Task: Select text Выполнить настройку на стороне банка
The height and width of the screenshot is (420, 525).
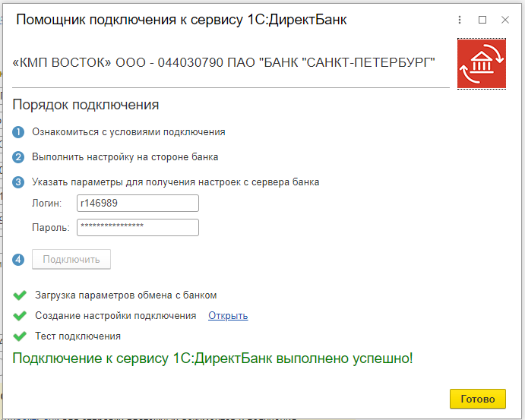Action: pyautogui.click(x=125, y=157)
